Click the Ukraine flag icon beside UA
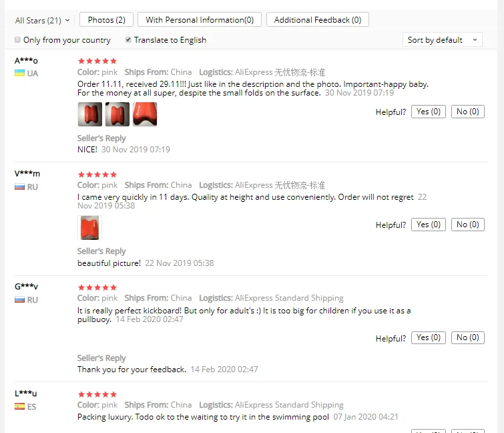The height and width of the screenshot is (433, 504). point(19,74)
